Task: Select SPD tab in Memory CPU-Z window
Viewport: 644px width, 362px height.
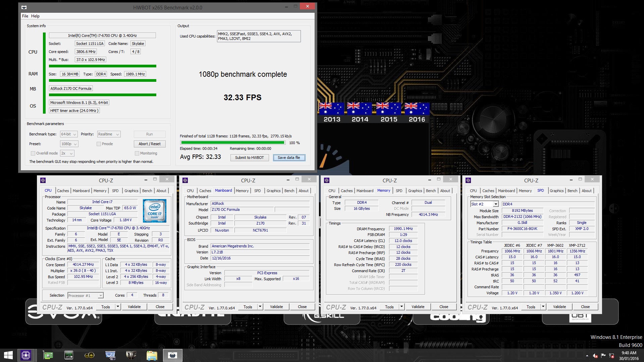Action: coord(399,191)
